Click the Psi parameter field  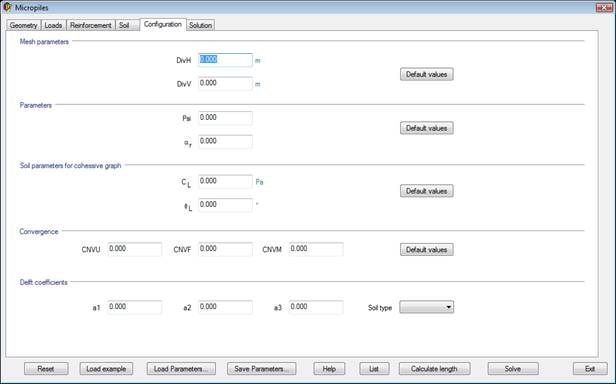[x=225, y=118]
